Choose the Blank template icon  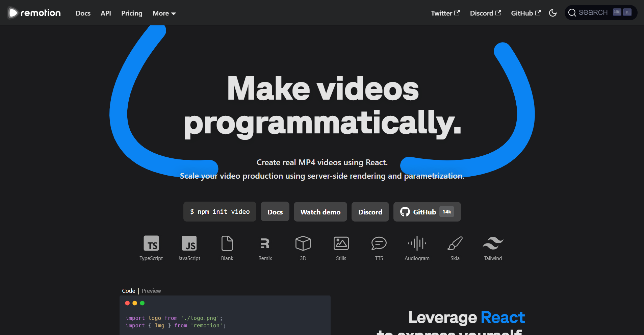(x=227, y=243)
